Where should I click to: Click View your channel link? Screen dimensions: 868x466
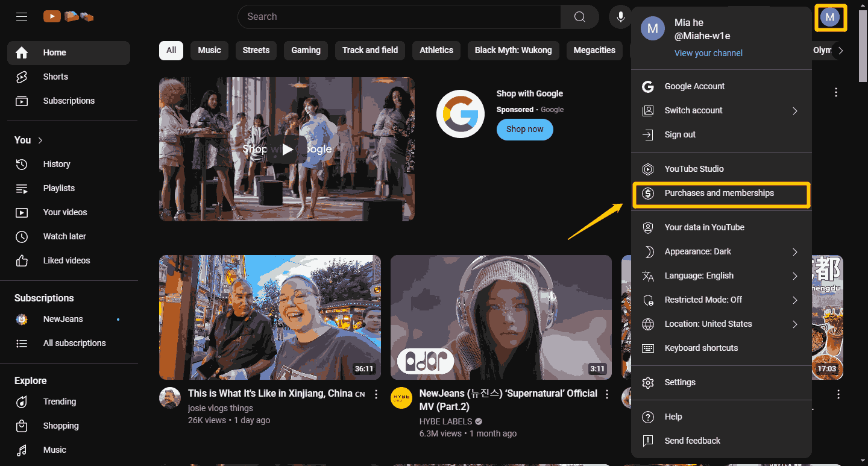[708, 53]
